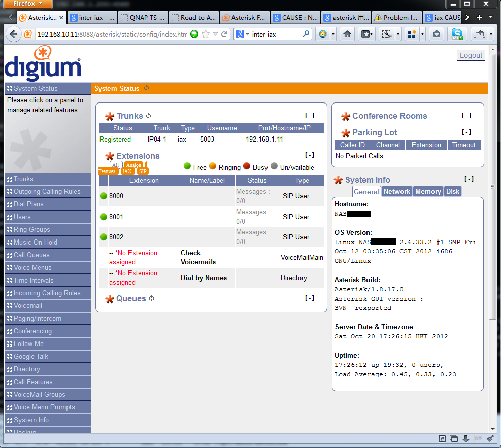Click the green go arrow in address bar
Screen dimensions: 501x448
click(x=194, y=35)
